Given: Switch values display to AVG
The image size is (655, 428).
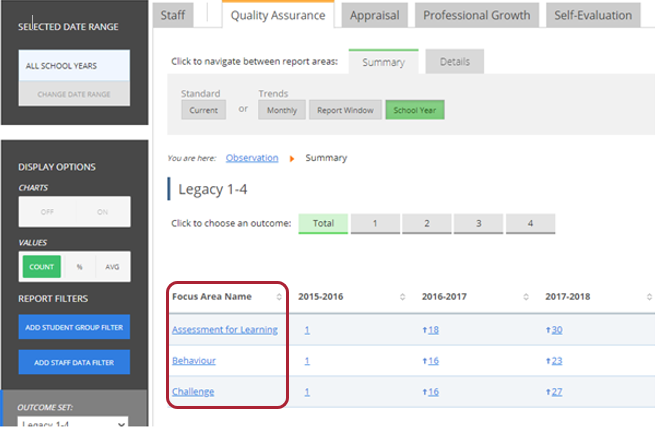Looking at the screenshot, I should coord(112,267).
